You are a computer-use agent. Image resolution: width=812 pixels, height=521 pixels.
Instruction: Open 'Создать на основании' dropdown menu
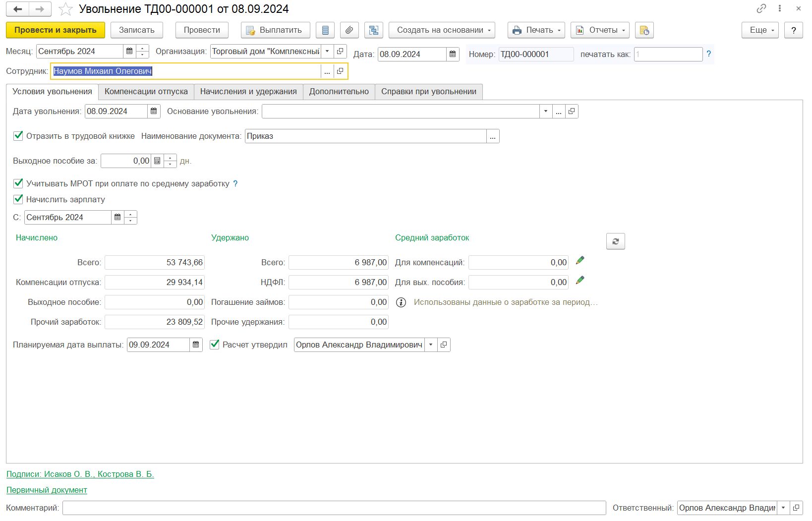point(441,30)
